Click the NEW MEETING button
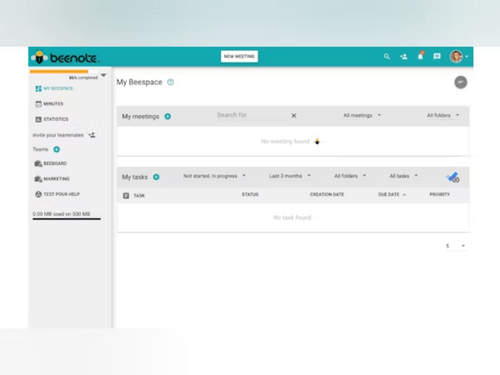 tap(239, 56)
